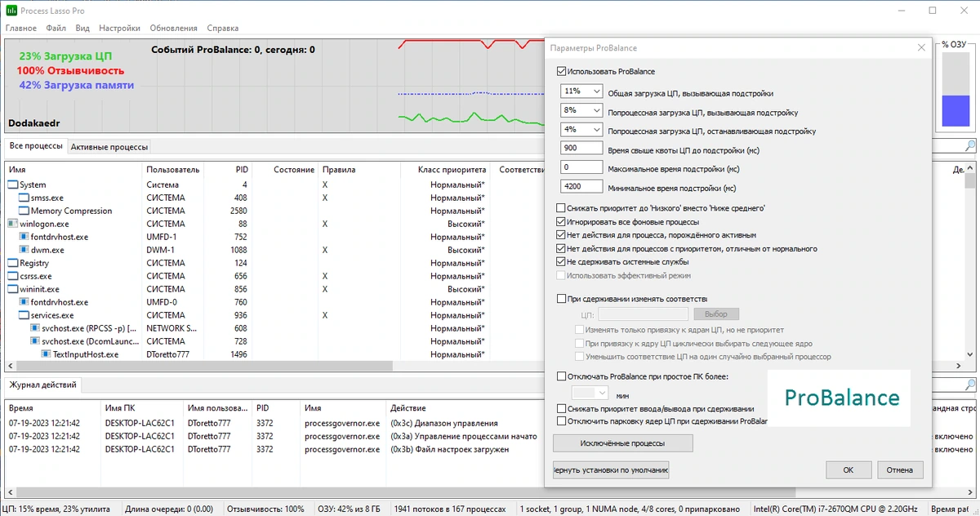
Task: Sort by 'Класс приоритета' column header
Action: [x=445, y=169]
